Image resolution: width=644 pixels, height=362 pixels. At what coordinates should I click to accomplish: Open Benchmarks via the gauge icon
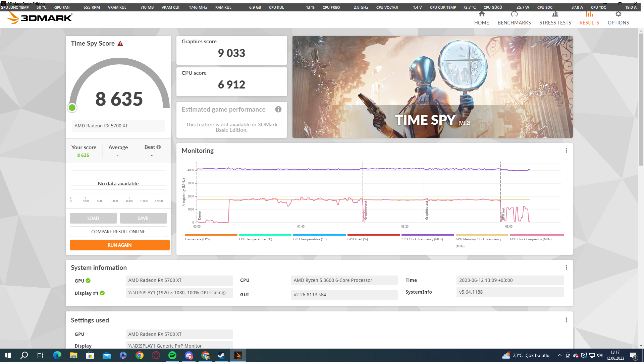point(514,14)
